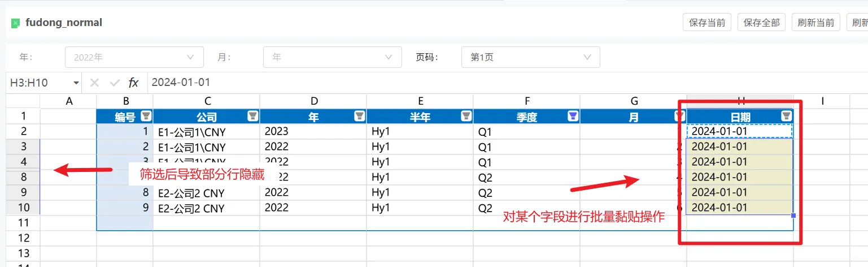Image resolution: width=868 pixels, height=267 pixels.
Task: Expand the 年 dropdown showing 2022年
Action: point(134,57)
